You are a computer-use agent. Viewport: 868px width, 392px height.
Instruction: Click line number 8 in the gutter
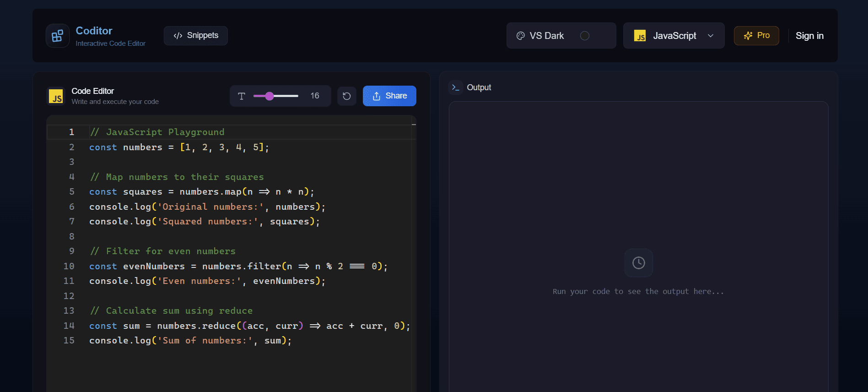[71, 237]
